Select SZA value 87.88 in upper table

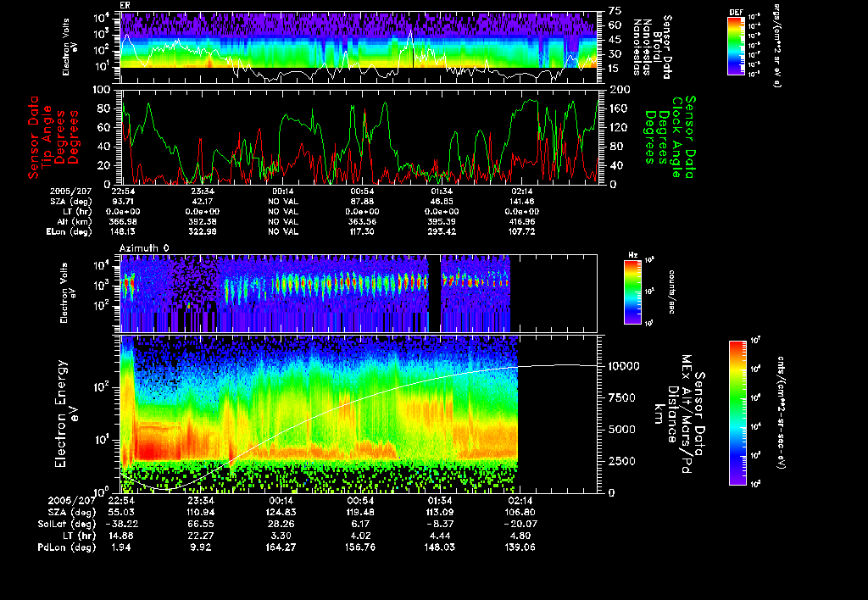coord(362,202)
